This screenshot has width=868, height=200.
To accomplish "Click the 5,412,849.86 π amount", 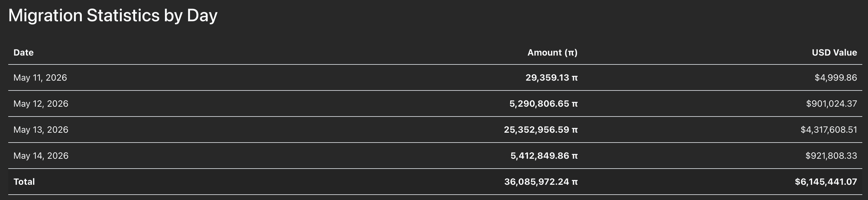I will (544, 156).
